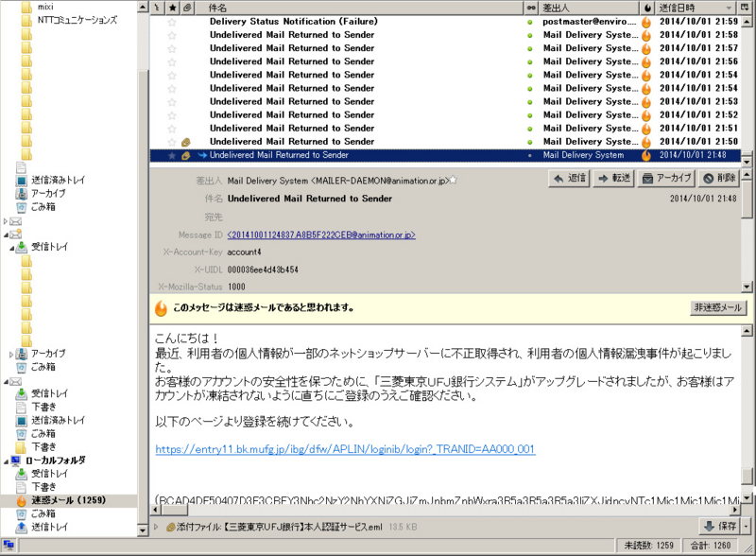Toggle junk status of 21:57 message
Image resolution: width=756 pixels, height=556 pixels.
click(646, 49)
